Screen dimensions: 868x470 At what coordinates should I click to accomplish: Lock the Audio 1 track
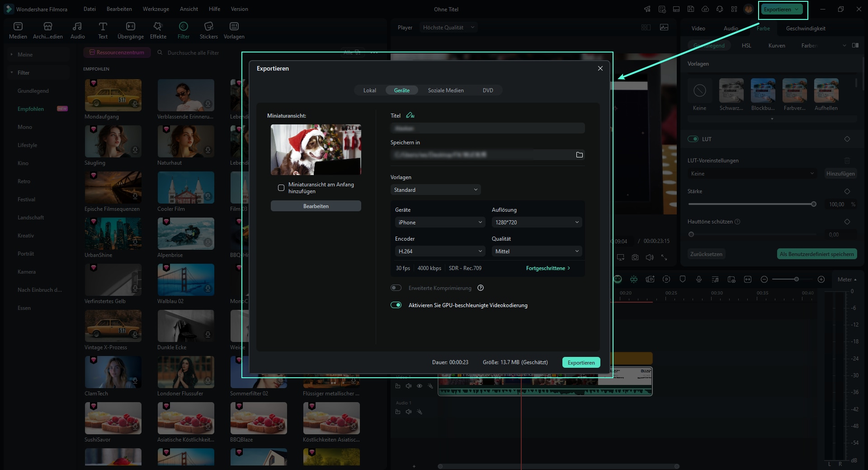[x=398, y=412]
